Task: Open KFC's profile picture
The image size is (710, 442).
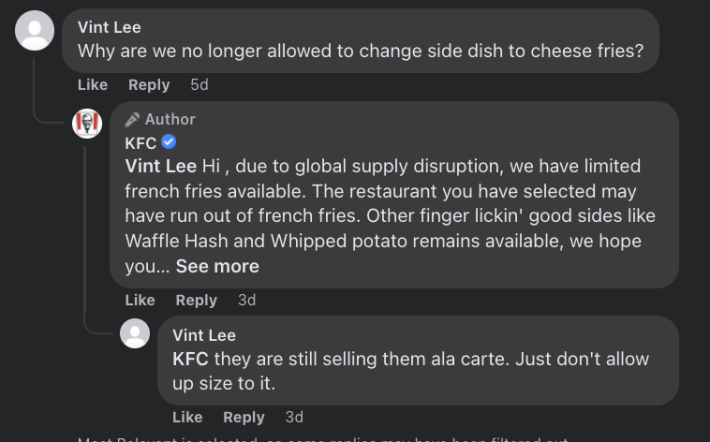Action: coord(88,124)
